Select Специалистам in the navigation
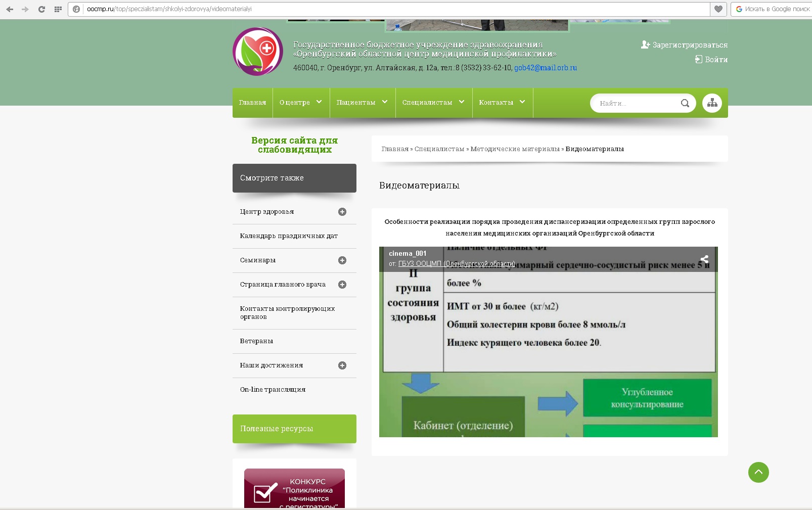This screenshot has width=812, height=510. [427, 103]
